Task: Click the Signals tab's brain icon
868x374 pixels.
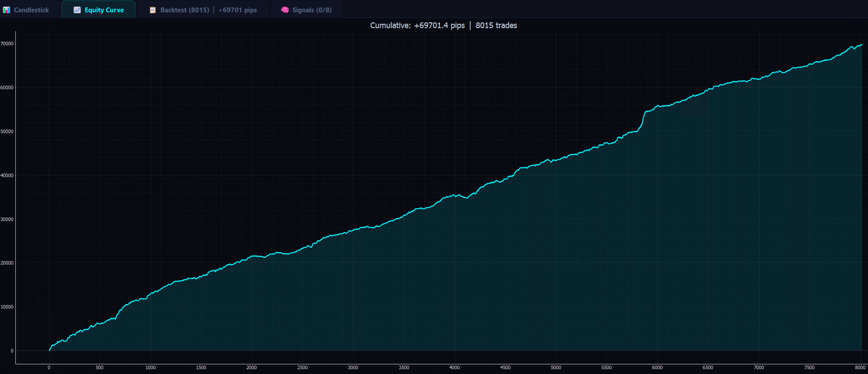Action: coord(285,10)
